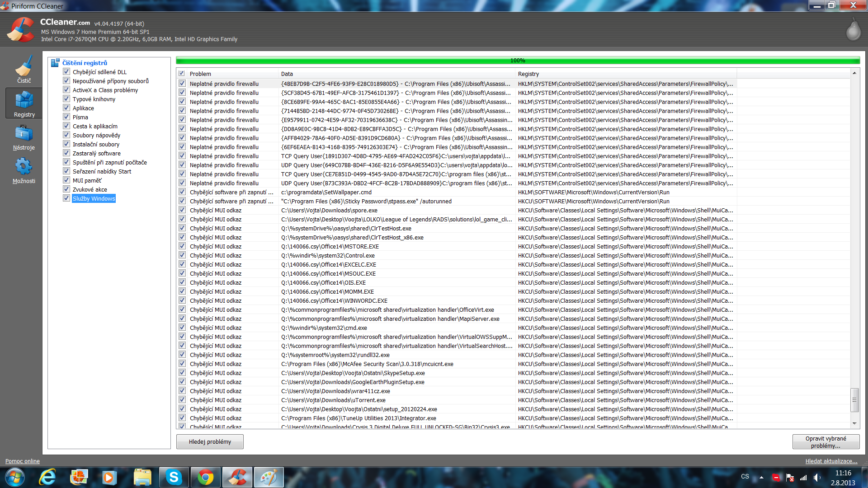868x488 pixels.
Task: Click the CS language indicator
Action: click(x=745, y=477)
